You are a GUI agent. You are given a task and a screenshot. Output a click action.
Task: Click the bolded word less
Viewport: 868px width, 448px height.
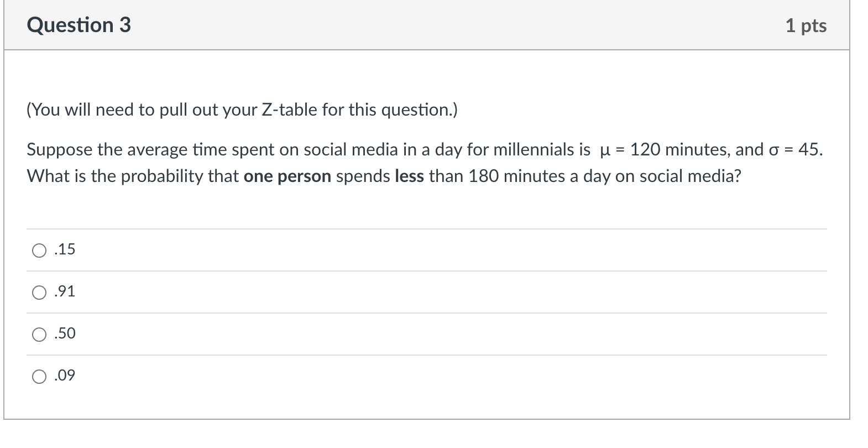[408, 176]
